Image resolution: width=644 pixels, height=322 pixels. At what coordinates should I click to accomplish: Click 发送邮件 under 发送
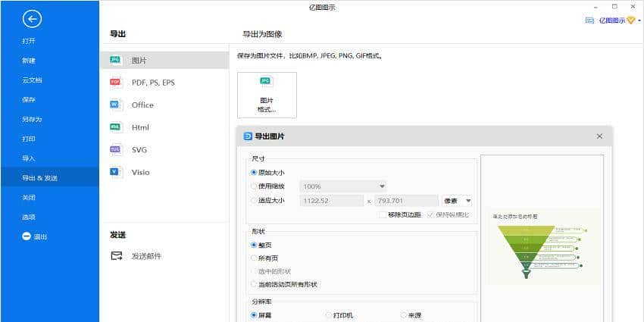tap(146, 256)
